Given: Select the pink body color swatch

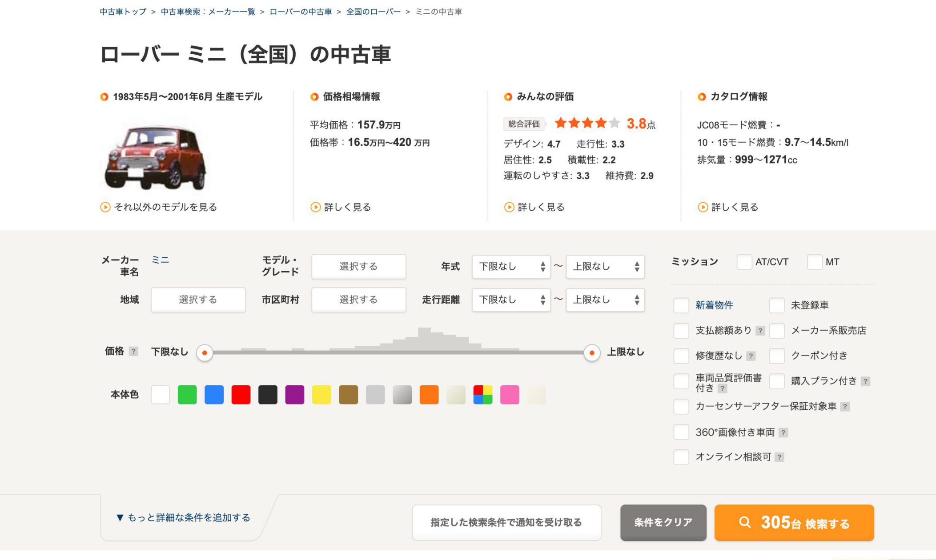Looking at the screenshot, I should tap(510, 395).
